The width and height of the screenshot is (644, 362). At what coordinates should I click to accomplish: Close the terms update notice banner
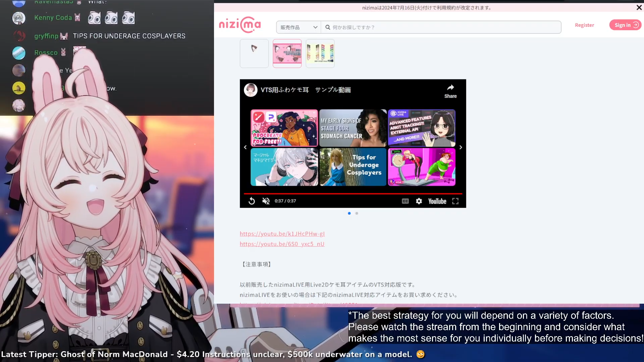click(x=639, y=7)
